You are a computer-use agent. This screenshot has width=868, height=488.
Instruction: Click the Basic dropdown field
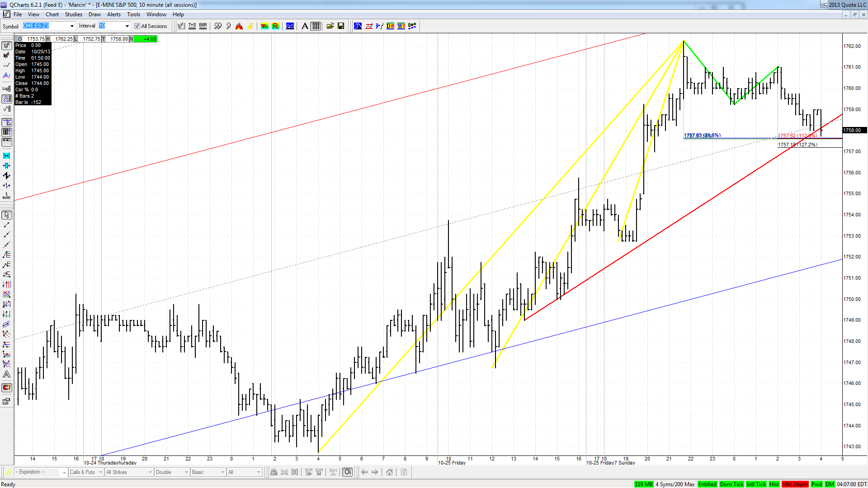208,472
